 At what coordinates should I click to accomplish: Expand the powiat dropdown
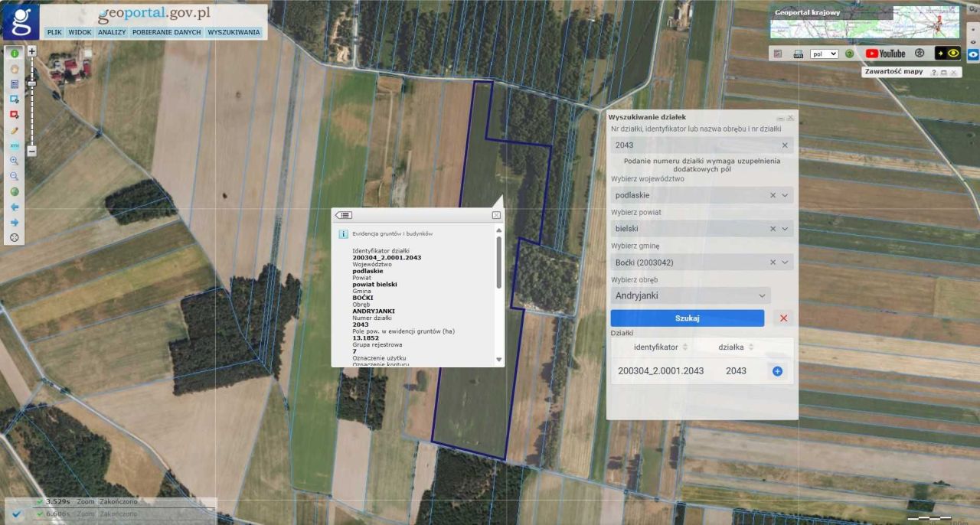click(x=785, y=229)
